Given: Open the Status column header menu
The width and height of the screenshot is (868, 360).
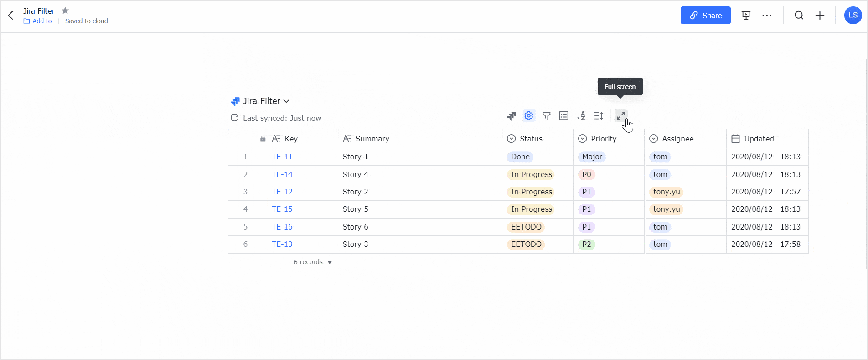Looking at the screenshot, I should 531,139.
